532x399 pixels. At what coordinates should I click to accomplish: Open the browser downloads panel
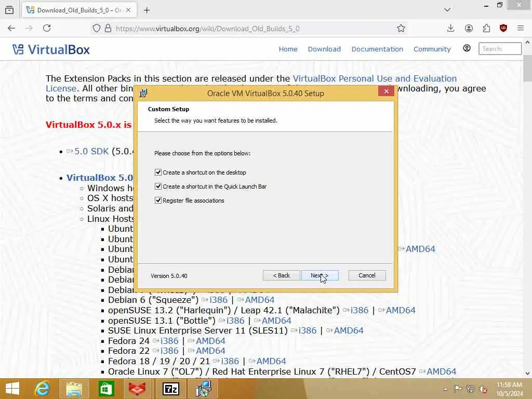tap(450, 29)
